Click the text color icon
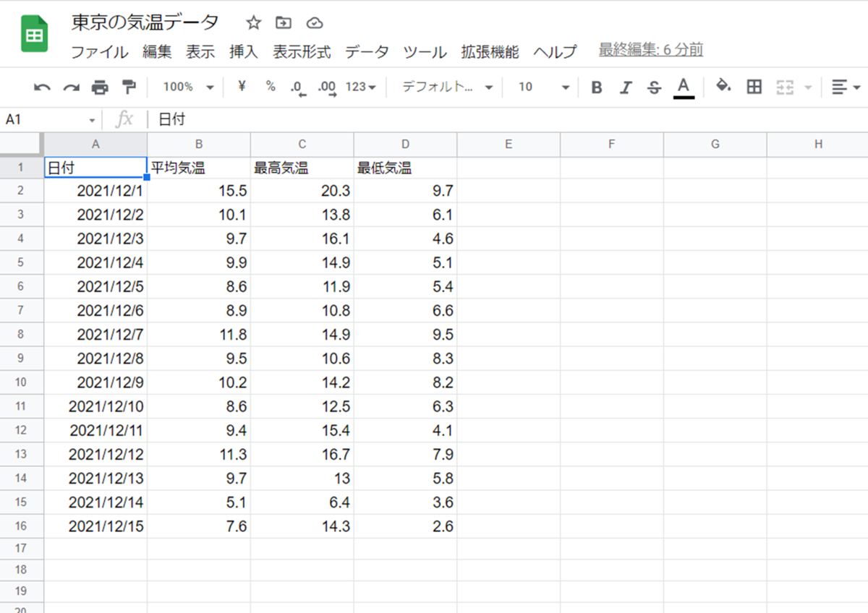Image resolution: width=868 pixels, height=613 pixels. tap(682, 86)
